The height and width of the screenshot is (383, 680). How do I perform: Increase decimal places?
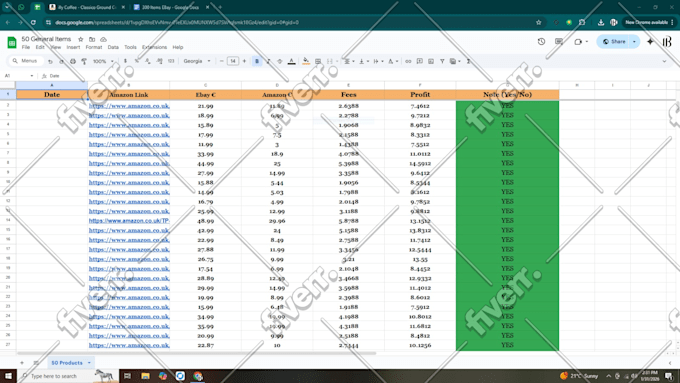click(160, 61)
